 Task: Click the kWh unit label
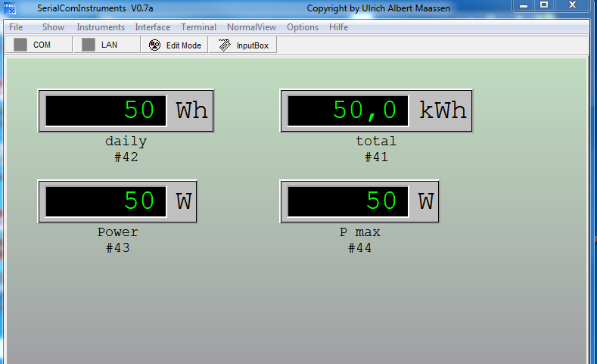pyautogui.click(x=443, y=110)
